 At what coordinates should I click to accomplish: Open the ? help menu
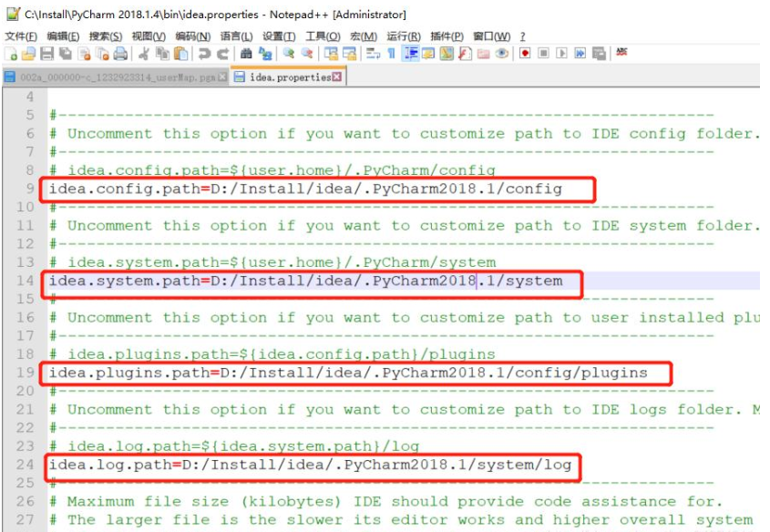pos(522,36)
